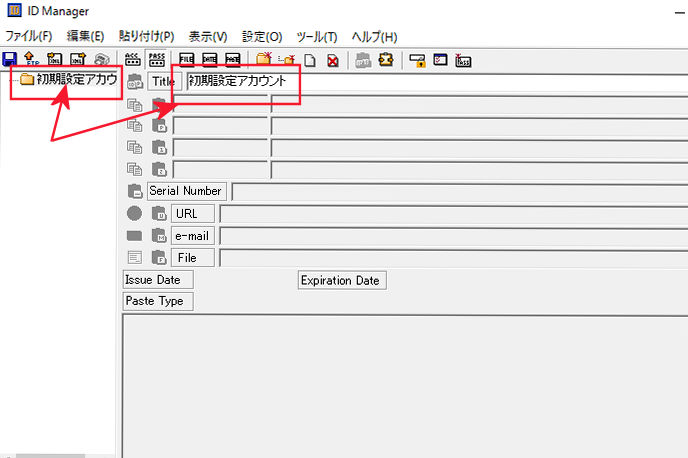688x458 pixels.
Task: Select the 初期設定アカウ folder in tree
Action: [69, 79]
